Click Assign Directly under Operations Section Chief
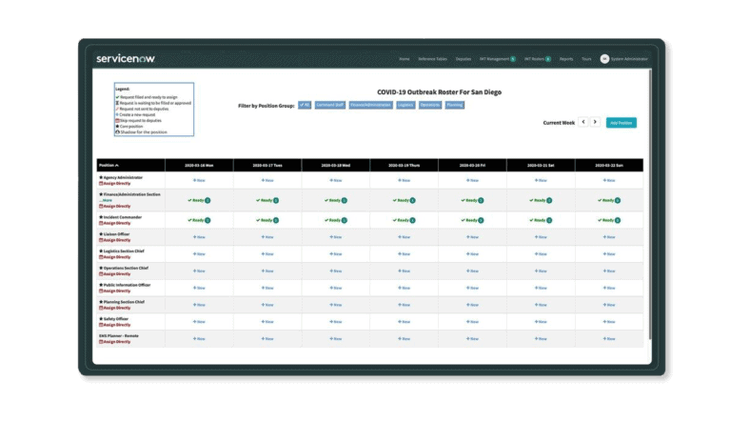This screenshot has width=750, height=422. click(x=115, y=274)
